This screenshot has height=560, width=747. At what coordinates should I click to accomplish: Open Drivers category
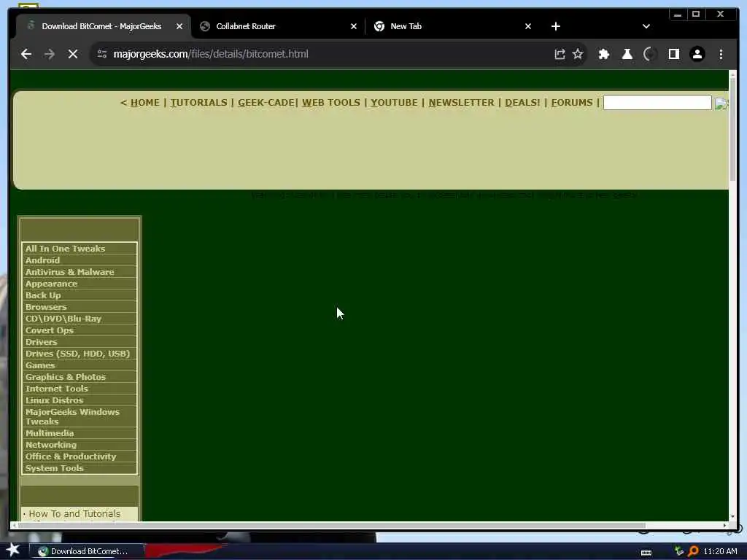41,342
